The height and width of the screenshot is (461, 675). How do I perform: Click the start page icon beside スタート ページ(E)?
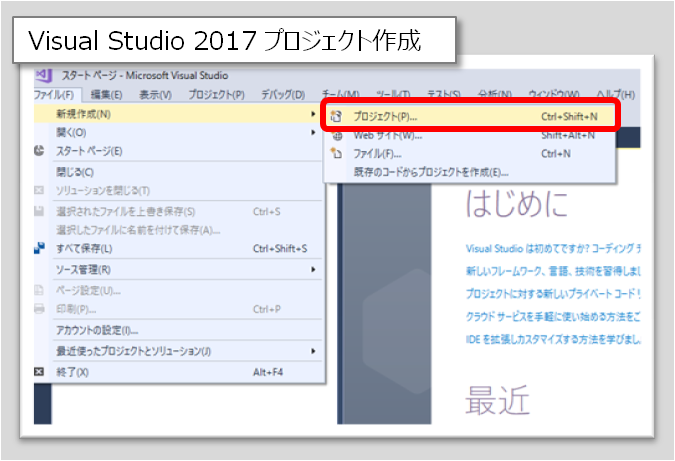point(39,151)
